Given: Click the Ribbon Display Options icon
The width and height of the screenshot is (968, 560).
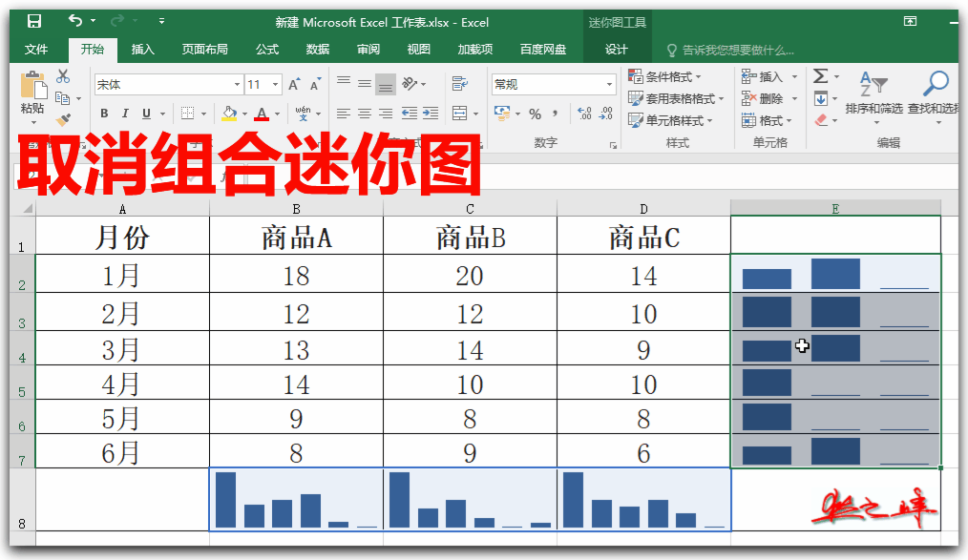Looking at the screenshot, I should (910, 22).
